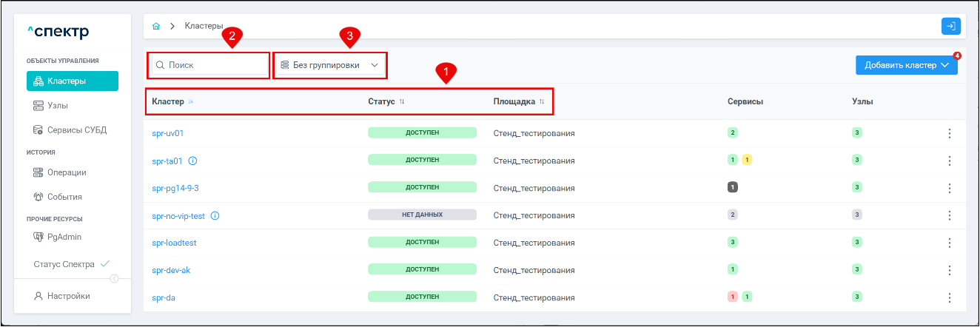The height and width of the screenshot is (327, 980).
Task: Open three-dot menu for spr-da row
Action: [949, 297]
